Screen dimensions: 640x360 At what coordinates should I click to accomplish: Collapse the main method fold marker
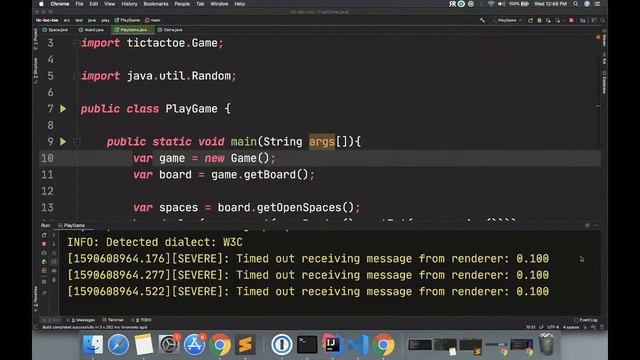click(x=76, y=142)
